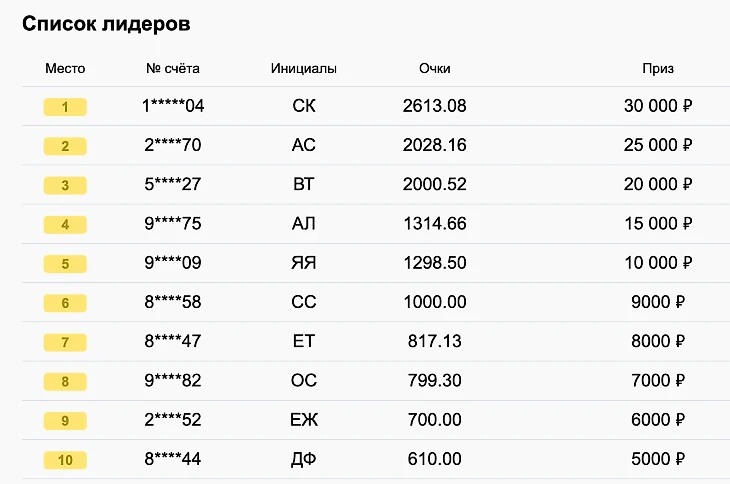Select the 'Инициалы' column header

(x=303, y=69)
